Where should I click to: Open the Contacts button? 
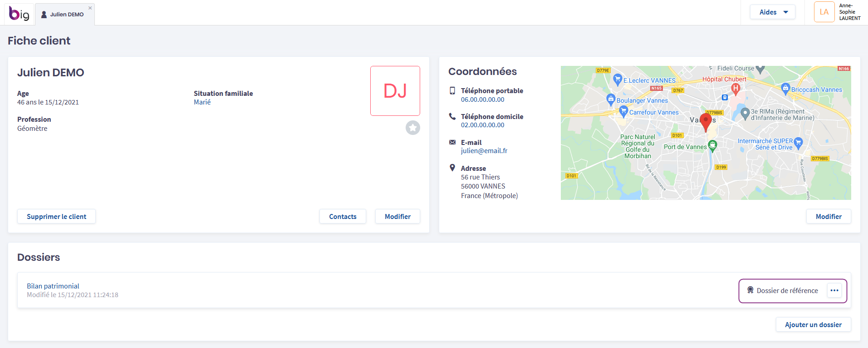tap(343, 217)
